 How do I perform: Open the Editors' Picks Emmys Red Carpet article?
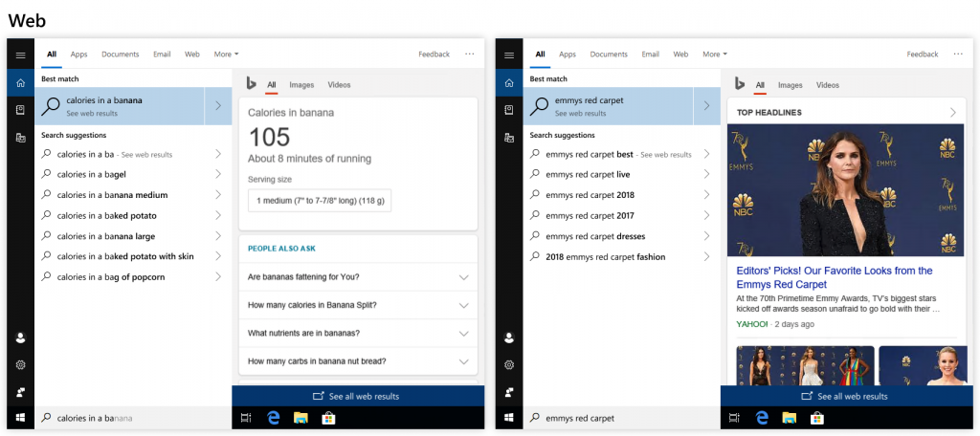click(834, 277)
